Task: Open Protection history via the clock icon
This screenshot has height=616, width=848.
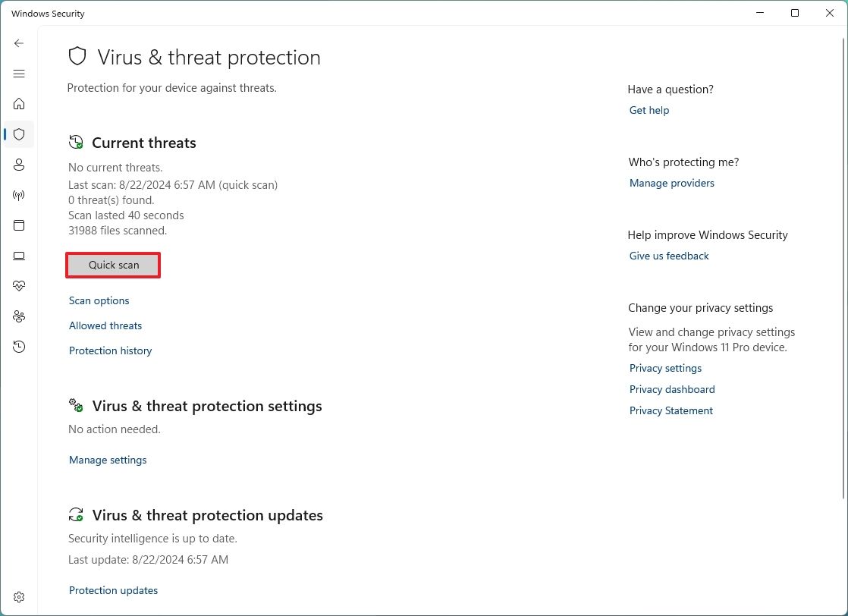Action: pos(19,347)
